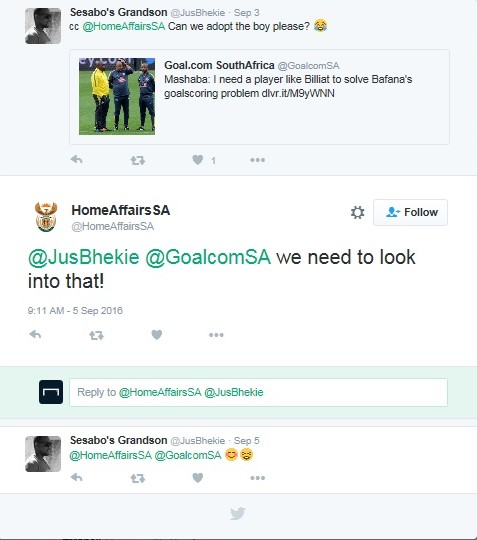Click the Twitter bird icon at bottom

click(238, 513)
